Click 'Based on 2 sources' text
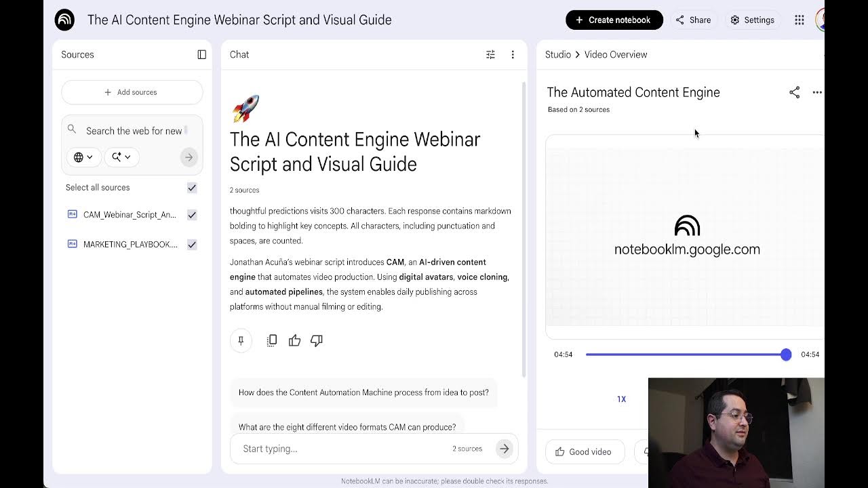 pos(578,110)
